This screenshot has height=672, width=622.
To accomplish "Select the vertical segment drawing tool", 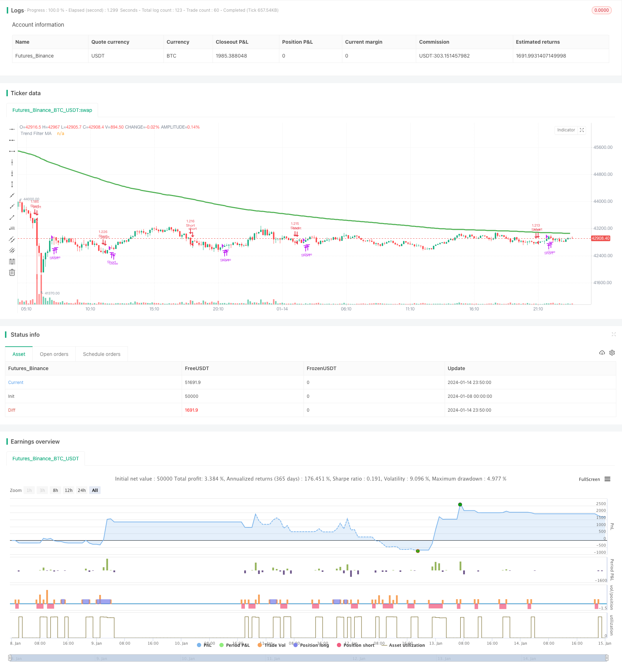I will tap(12, 184).
